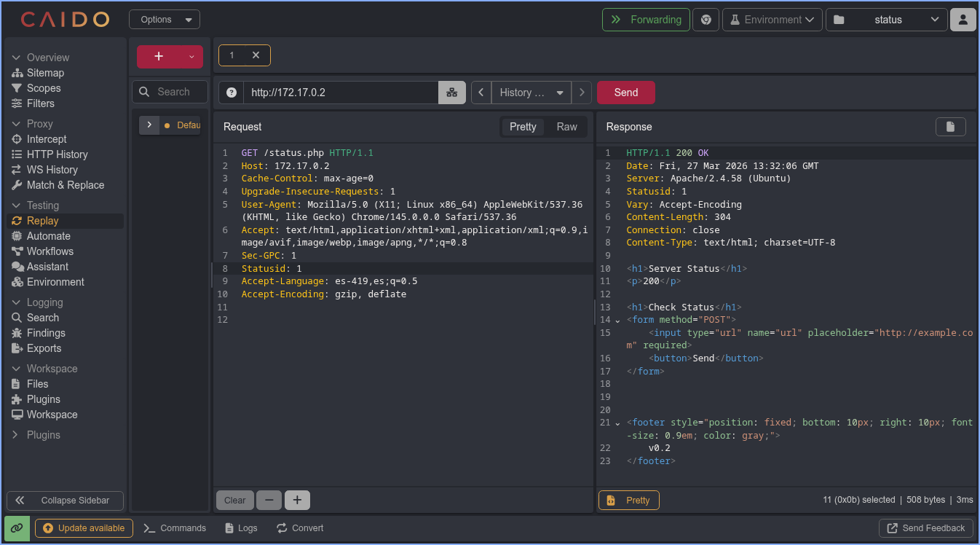Image resolution: width=980 pixels, height=545 pixels.
Task: Click the response document icon button
Action: [x=950, y=127]
